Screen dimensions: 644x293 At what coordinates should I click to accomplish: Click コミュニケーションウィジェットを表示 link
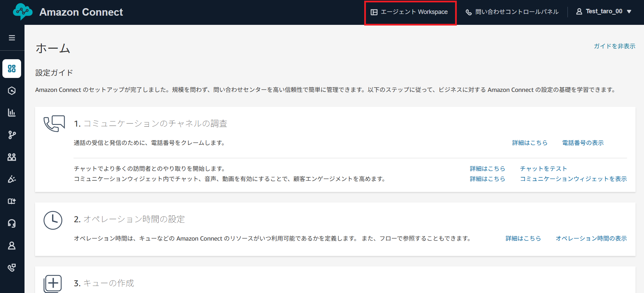pyautogui.click(x=573, y=179)
